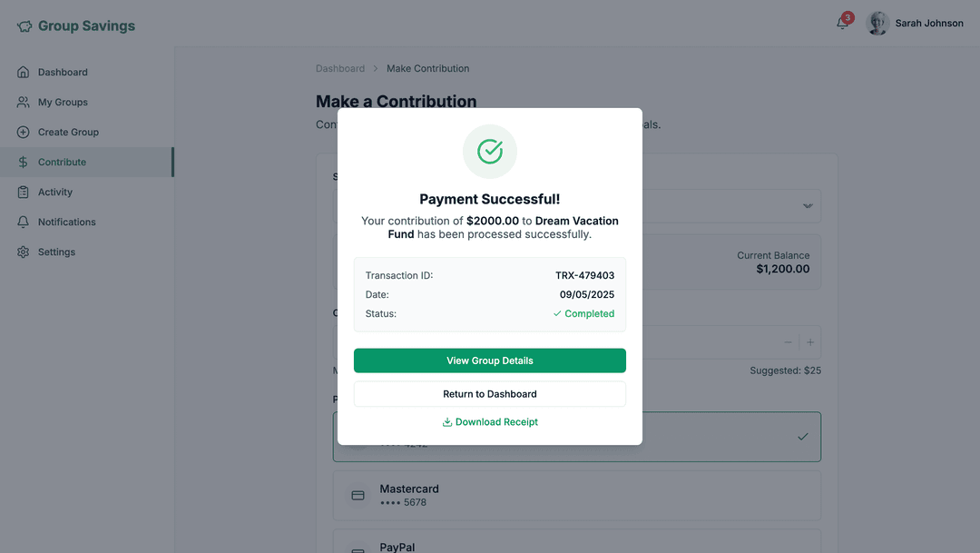Click the My Groups people icon

(23, 102)
